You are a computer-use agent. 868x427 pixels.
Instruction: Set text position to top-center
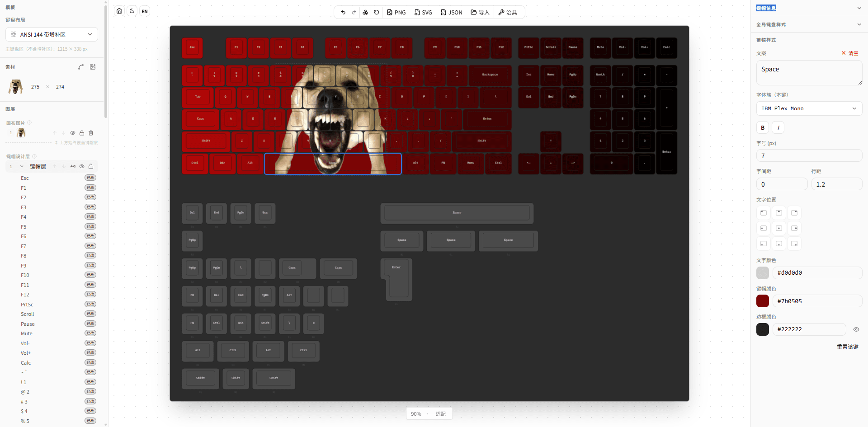click(779, 212)
